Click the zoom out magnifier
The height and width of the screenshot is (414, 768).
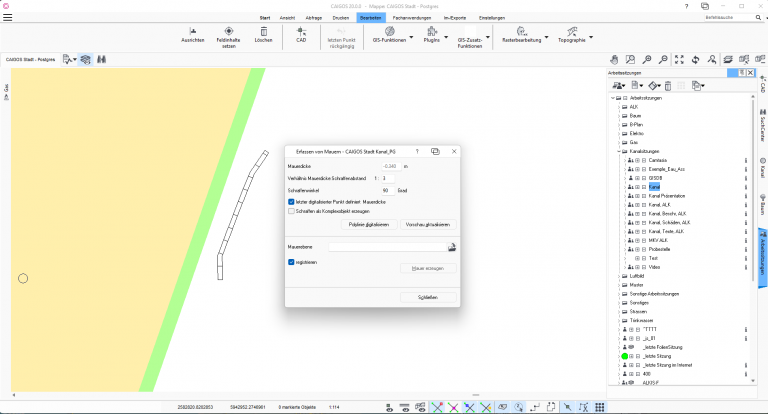tap(663, 60)
